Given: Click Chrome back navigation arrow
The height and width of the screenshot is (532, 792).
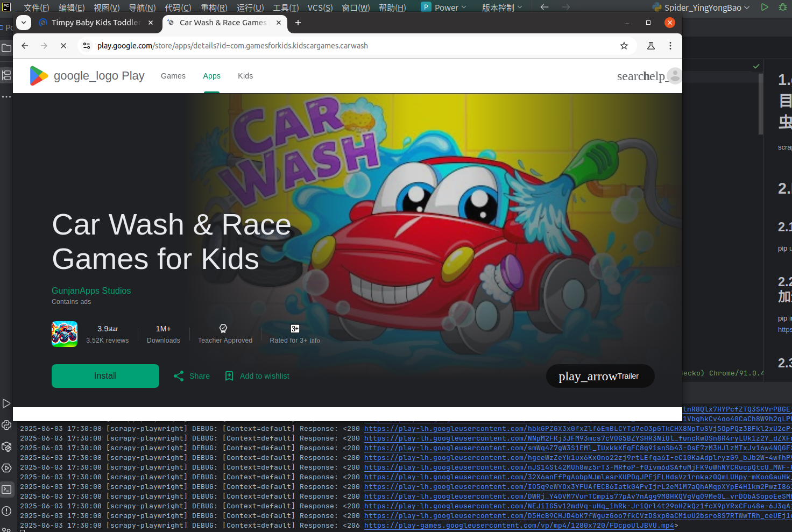Looking at the screenshot, I should click(25, 46).
